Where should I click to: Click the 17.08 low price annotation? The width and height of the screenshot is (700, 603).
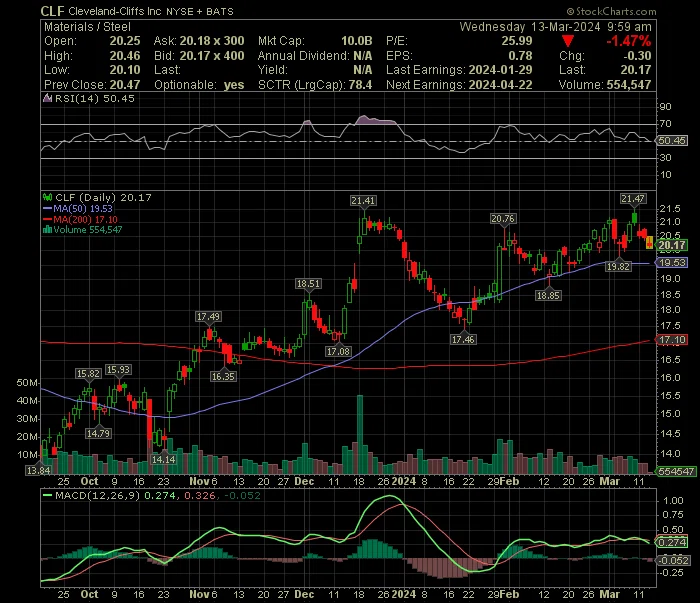[x=338, y=352]
